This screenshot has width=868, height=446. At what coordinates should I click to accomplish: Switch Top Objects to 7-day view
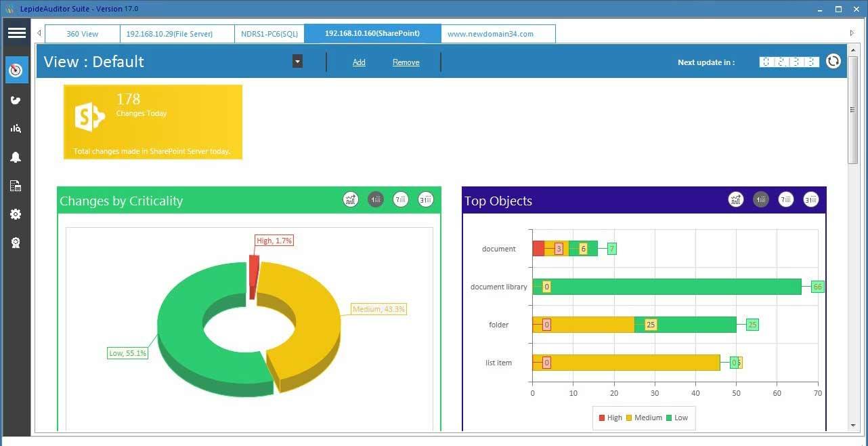tap(786, 199)
